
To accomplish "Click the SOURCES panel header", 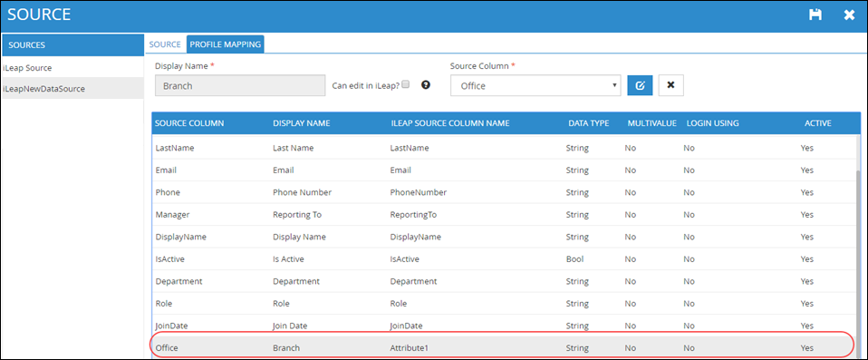I will click(72, 44).
